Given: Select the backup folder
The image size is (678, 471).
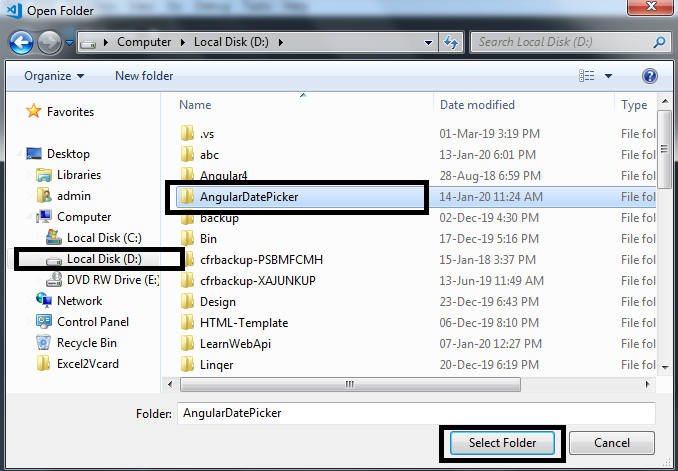Looking at the screenshot, I should point(219,218).
